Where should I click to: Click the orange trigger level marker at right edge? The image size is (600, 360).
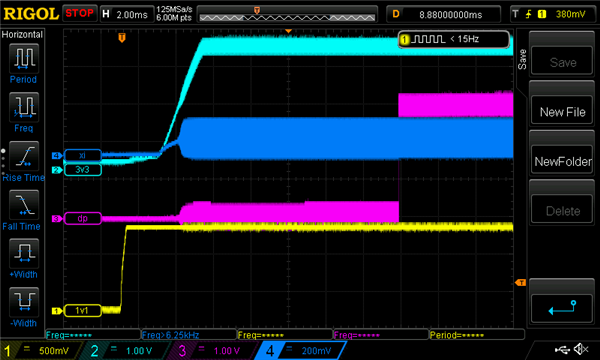[520, 282]
